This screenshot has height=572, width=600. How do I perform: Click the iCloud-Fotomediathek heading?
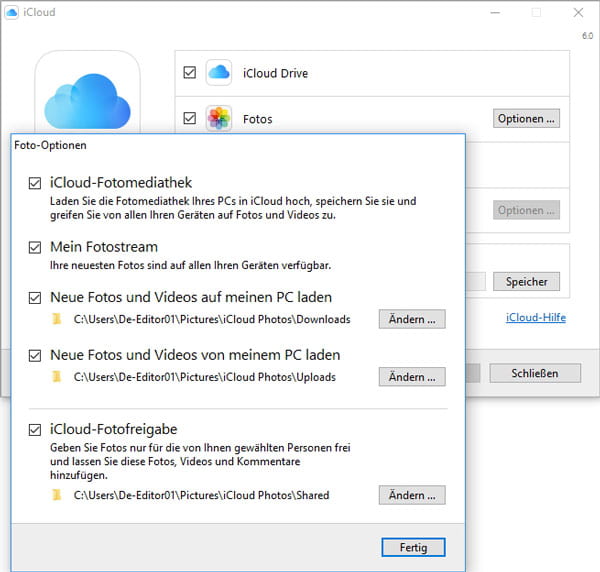pos(121,183)
